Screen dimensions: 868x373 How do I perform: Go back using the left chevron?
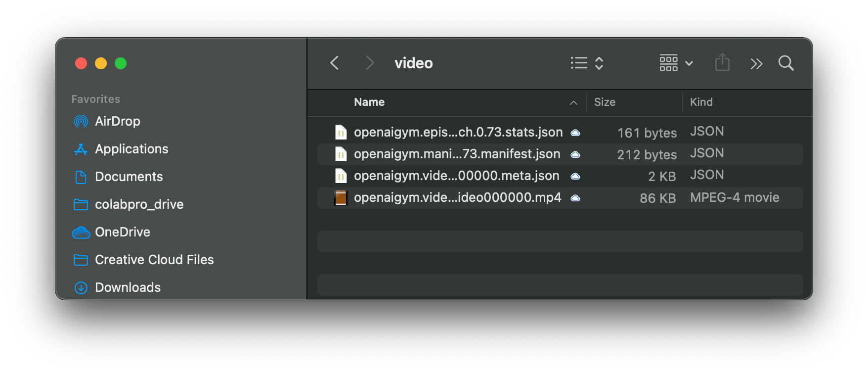tap(335, 63)
